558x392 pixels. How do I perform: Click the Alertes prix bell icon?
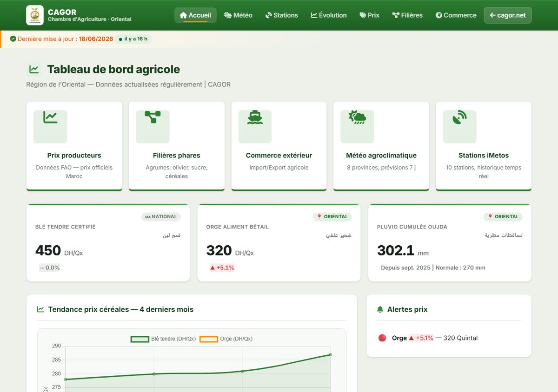380,309
